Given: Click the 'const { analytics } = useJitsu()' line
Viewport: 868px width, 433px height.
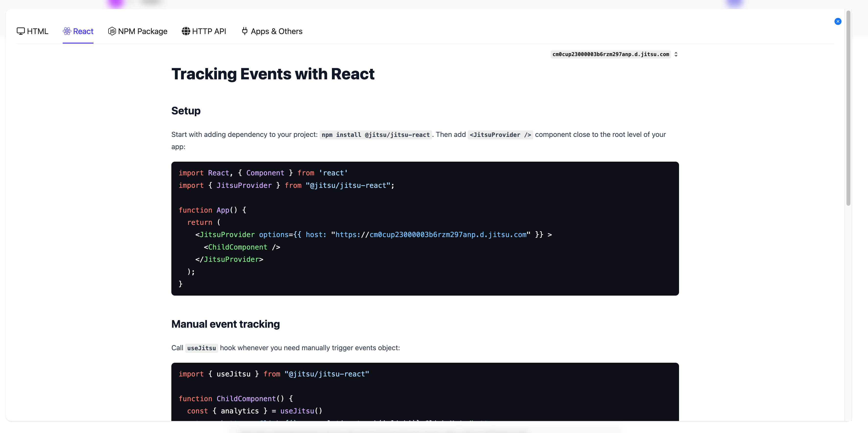Looking at the screenshot, I should [x=254, y=411].
